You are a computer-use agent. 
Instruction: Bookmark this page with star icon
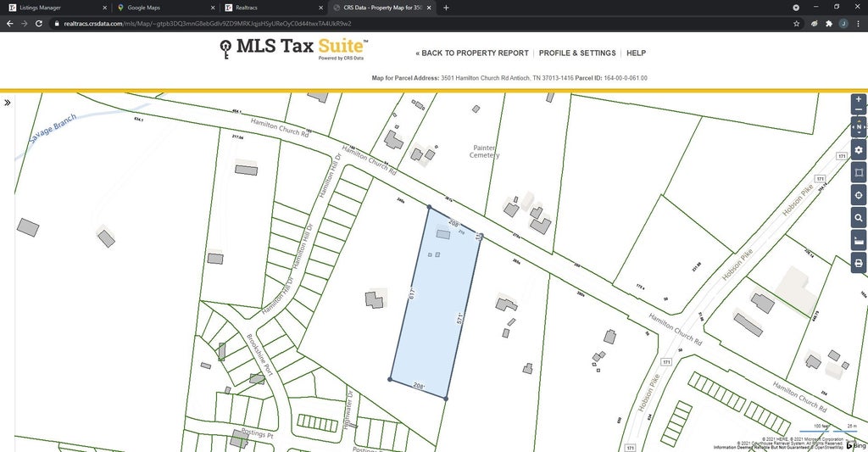coord(797,24)
